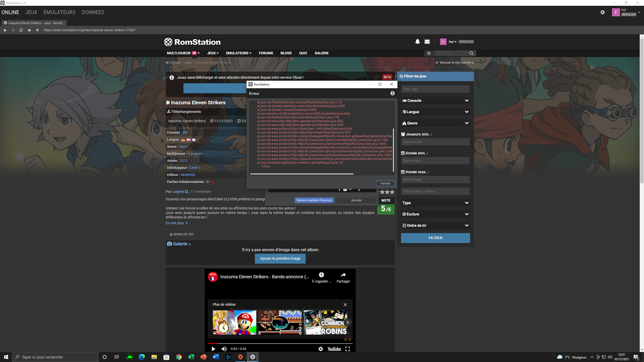Click the warning exclamation icon in Erreur dialog
Image resolution: width=644 pixels, height=362 pixels.
coord(392,93)
